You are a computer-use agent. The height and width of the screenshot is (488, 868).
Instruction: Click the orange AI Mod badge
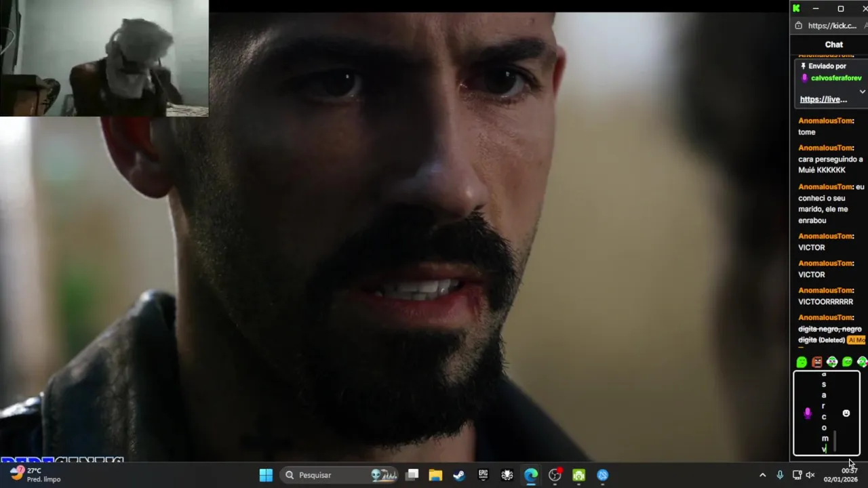(857, 340)
